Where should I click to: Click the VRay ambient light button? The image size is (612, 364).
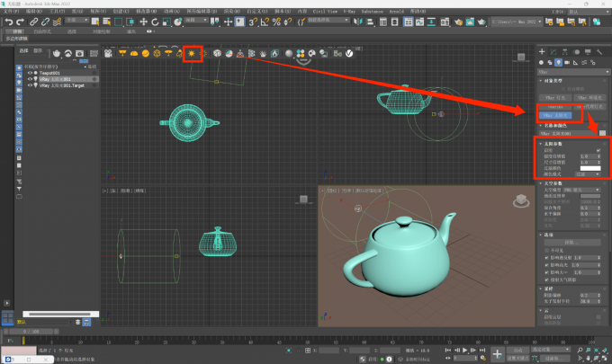coord(589,98)
